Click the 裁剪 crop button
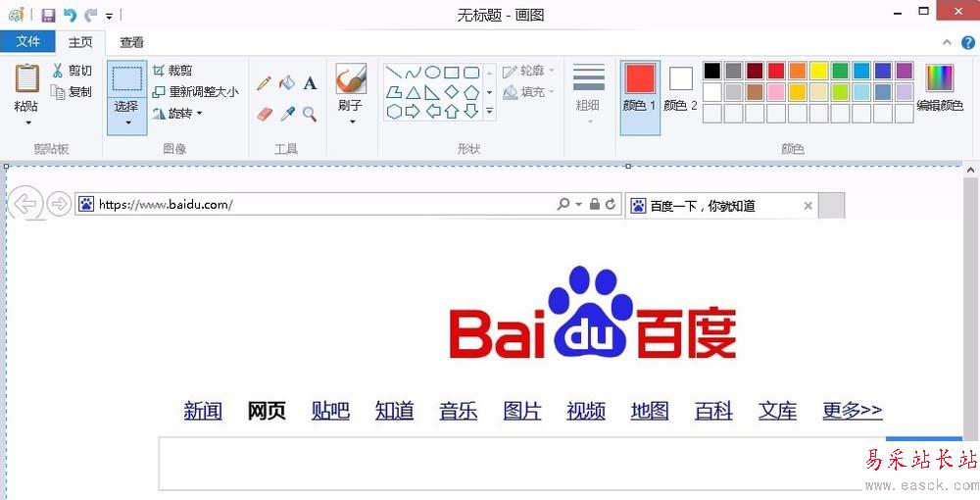This screenshot has width=980, height=500. (173, 71)
